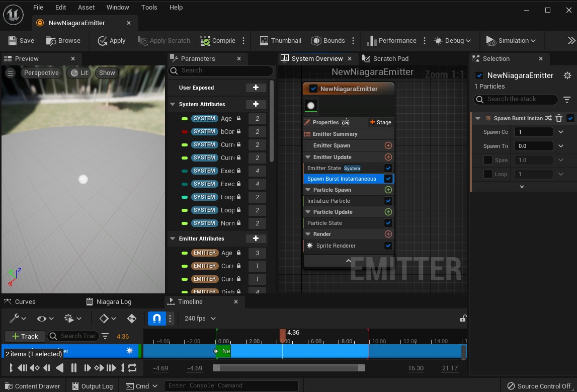Open Browse to locate asset
Image resolution: width=577 pixels, height=392 pixels.
(x=63, y=40)
